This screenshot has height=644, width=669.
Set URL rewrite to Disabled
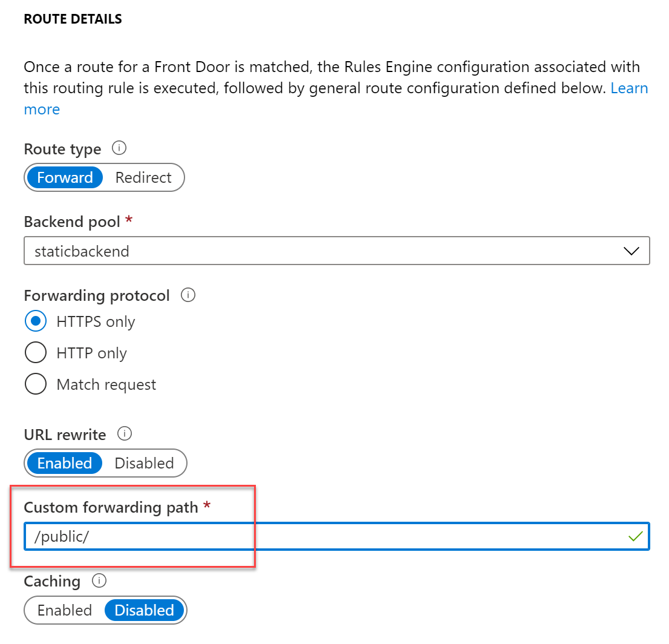pyautogui.click(x=144, y=464)
